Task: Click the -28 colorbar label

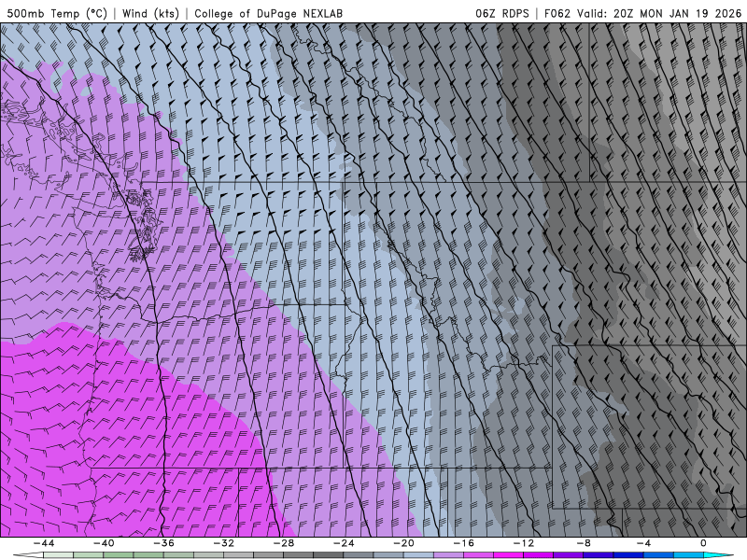Action: pos(284,543)
